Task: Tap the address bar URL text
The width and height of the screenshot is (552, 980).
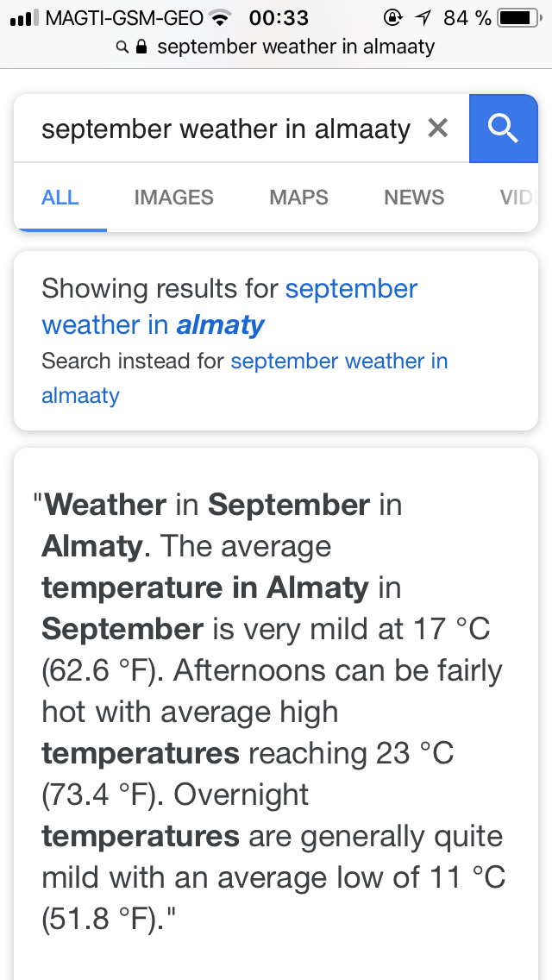Action: [x=295, y=47]
